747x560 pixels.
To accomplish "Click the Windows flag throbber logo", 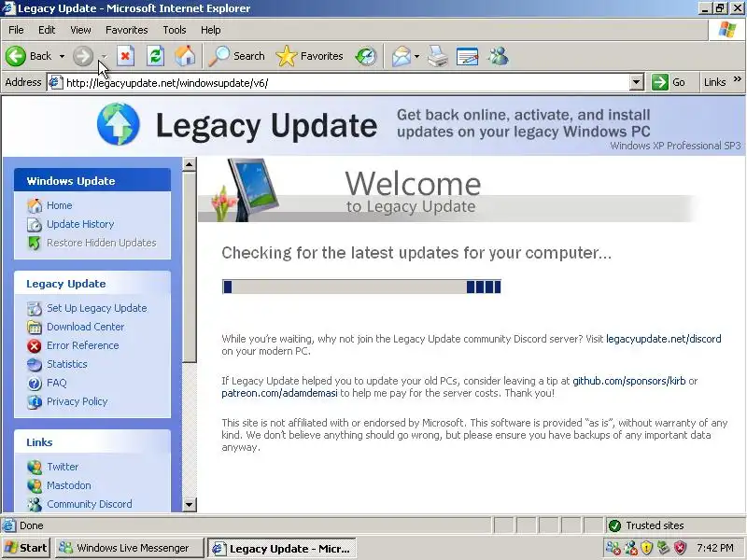I will click(727, 30).
